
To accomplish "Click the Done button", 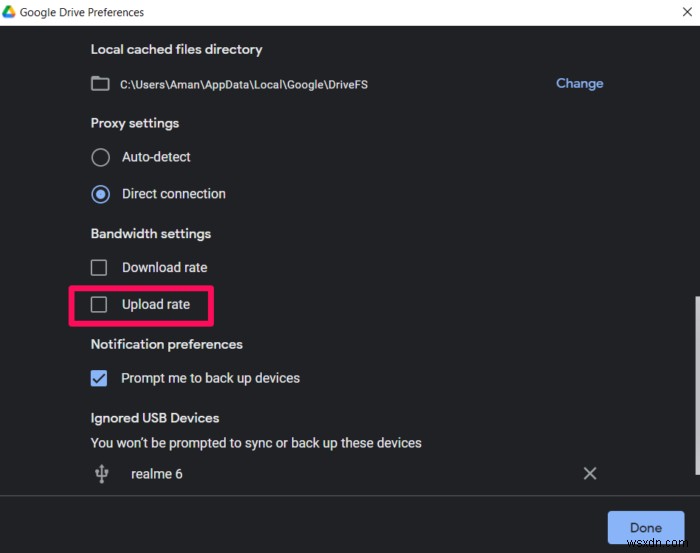I will (x=646, y=528).
